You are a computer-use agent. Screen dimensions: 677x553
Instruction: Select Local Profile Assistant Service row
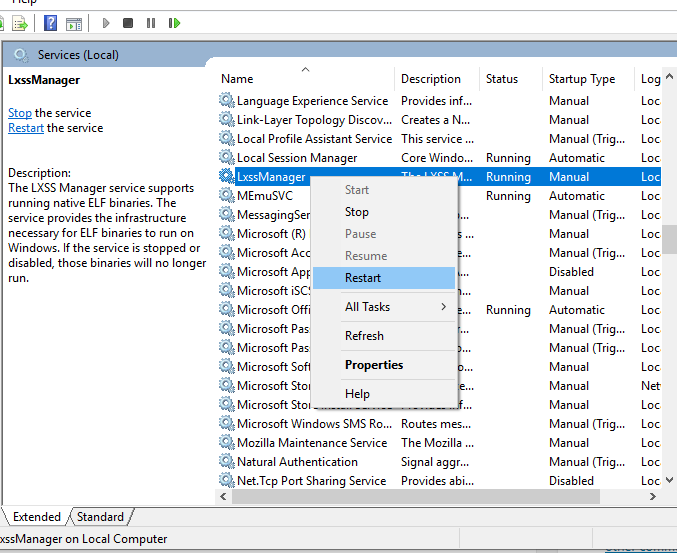[x=439, y=139]
